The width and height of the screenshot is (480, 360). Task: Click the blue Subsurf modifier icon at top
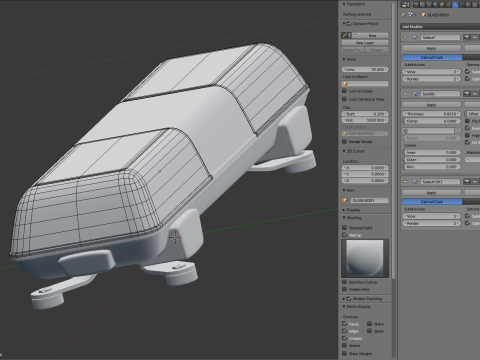coord(415,37)
